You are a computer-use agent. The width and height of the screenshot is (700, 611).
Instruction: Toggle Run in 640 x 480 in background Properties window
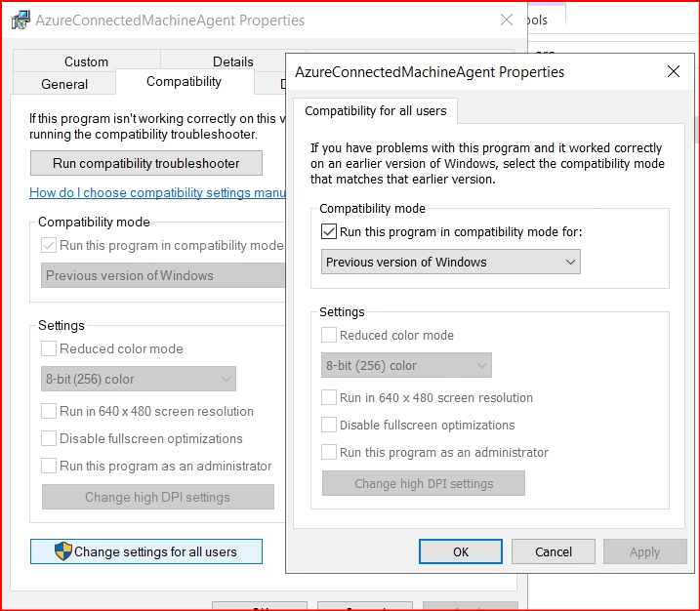[x=49, y=411]
